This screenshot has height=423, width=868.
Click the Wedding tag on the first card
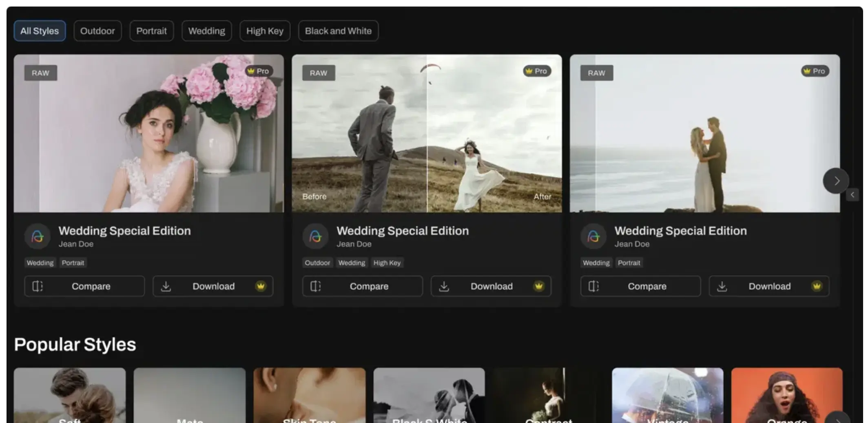pos(40,263)
